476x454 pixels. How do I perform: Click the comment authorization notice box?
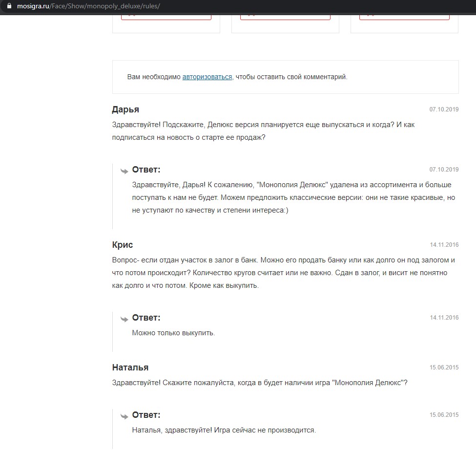pos(286,77)
